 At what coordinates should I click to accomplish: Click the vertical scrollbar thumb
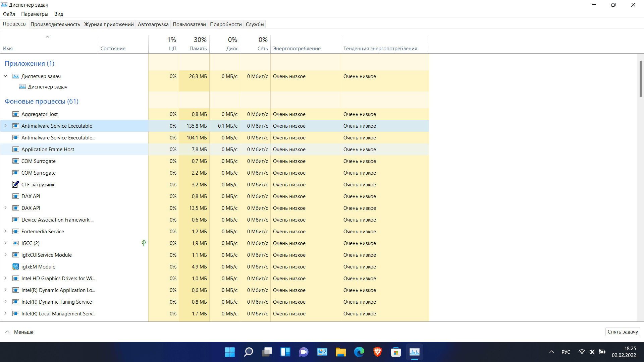pyautogui.click(x=640, y=78)
